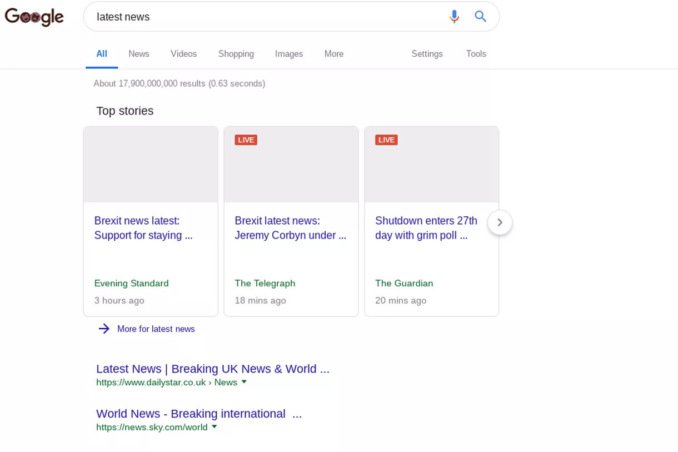This screenshot has height=452, width=678.
Task: Open the search Tools option
Action: point(476,54)
